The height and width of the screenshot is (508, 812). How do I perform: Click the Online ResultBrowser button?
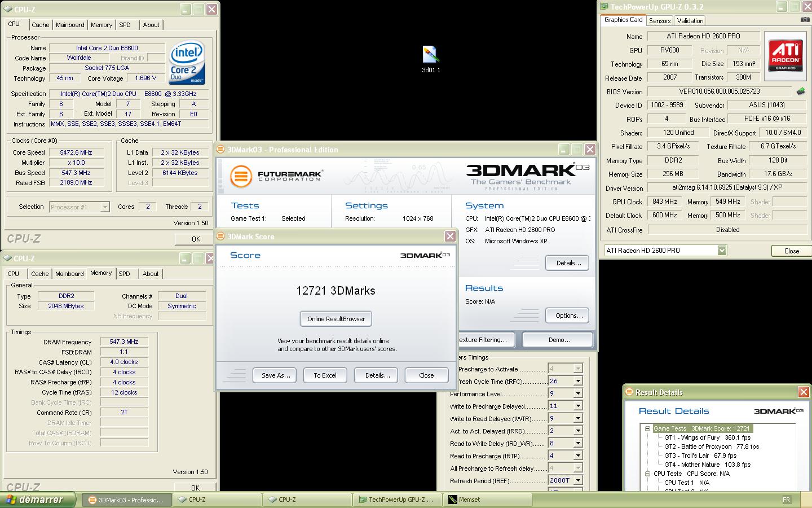336,319
